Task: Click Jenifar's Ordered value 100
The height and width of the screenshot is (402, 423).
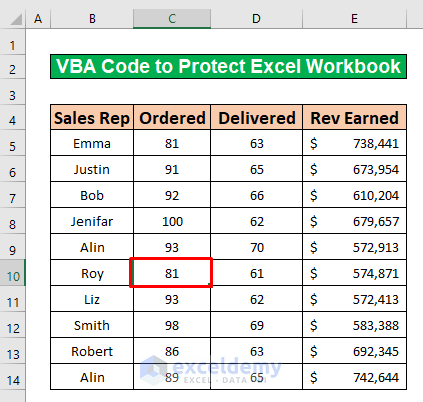Action: [x=172, y=221]
